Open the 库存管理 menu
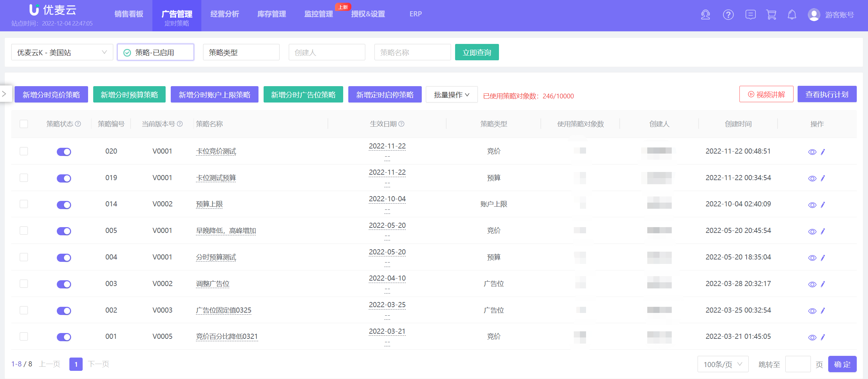Image resolution: width=868 pixels, height=379 pixels. point(271,14)
